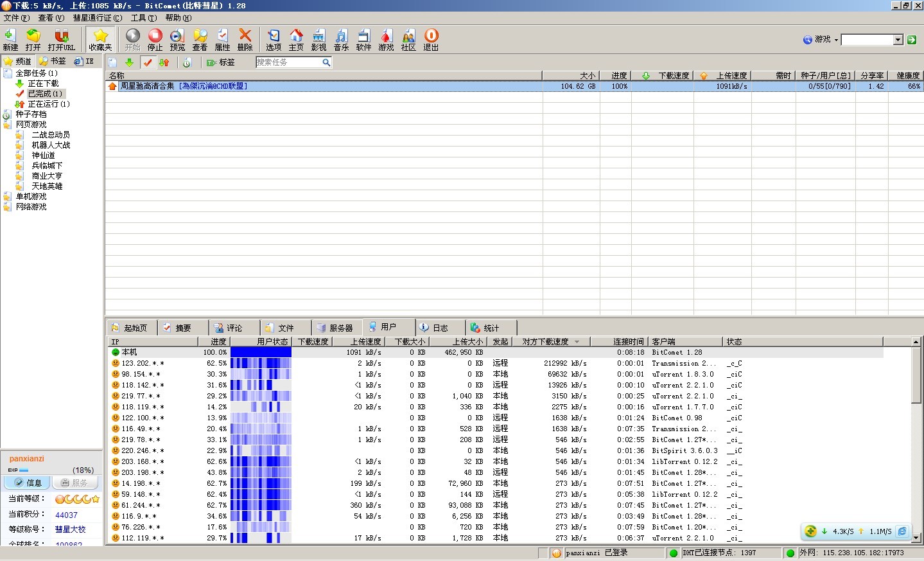Open the 彗星大校 rank title link

click(70, 530)
